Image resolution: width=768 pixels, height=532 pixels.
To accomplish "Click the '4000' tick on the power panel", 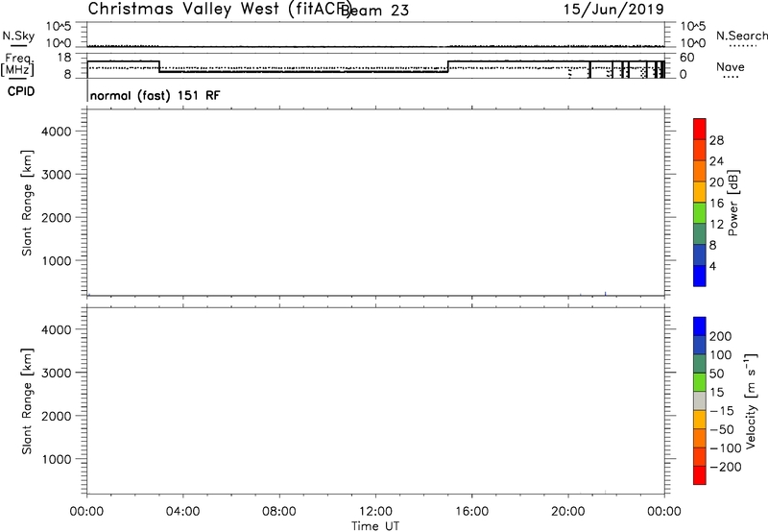I will pyautogui.click(x=57, y=132).
